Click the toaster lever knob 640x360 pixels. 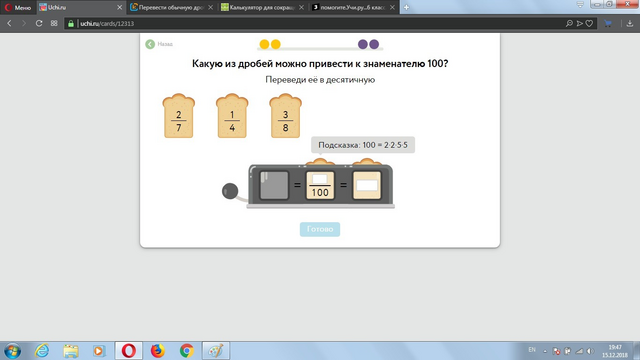click(230, 191)
